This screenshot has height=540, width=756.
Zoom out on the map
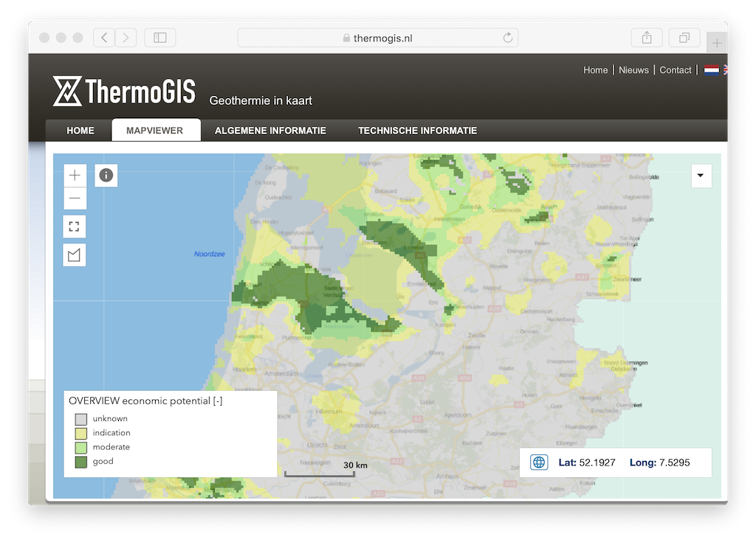(75, 198)
